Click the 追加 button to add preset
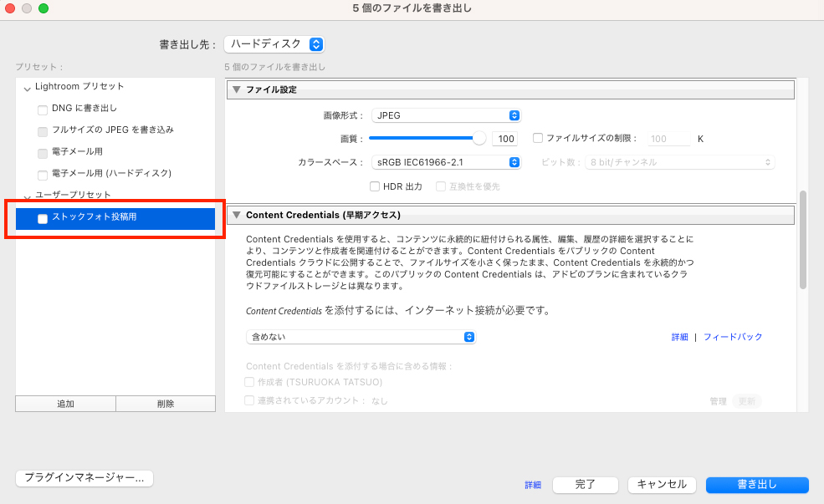The height and width of the screenshot is (504, 824). point(64,403)
